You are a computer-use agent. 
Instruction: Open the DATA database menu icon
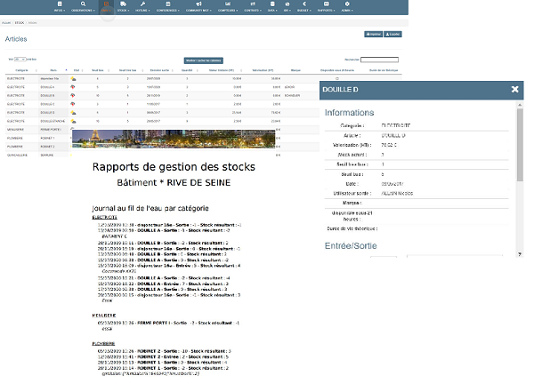coord(272,4)
